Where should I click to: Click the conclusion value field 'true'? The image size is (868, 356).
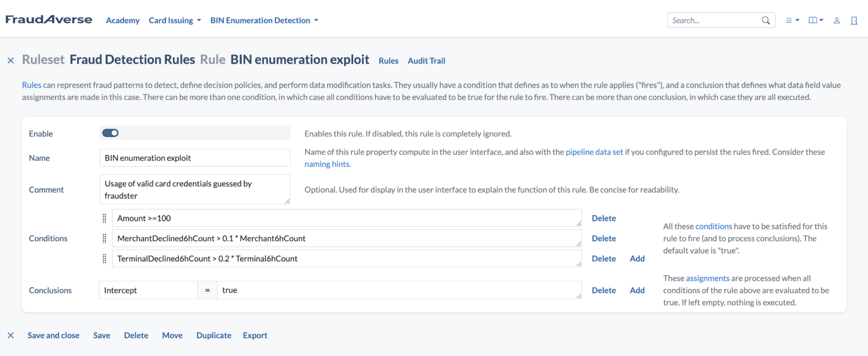pos(400,290)
